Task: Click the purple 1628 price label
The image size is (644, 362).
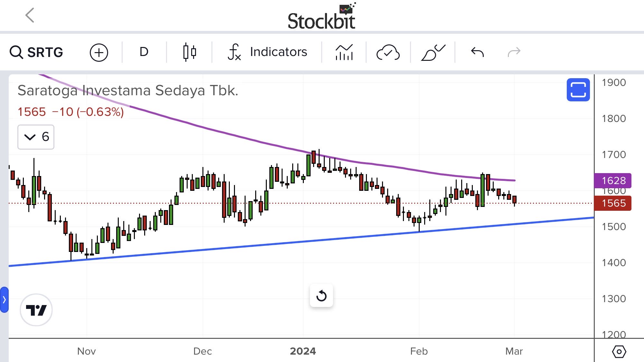Action: point(613,181)
